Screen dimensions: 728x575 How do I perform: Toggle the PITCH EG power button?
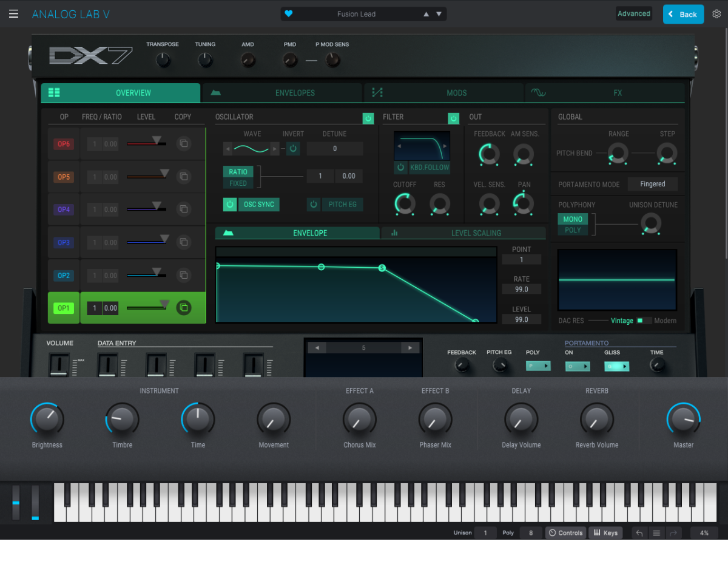point(314,205)
